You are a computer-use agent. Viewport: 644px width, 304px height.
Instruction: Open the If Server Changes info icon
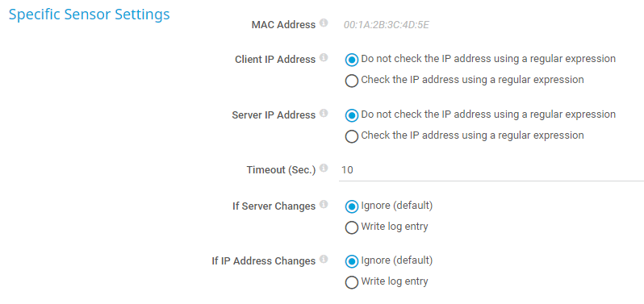[x=324, y=204]
